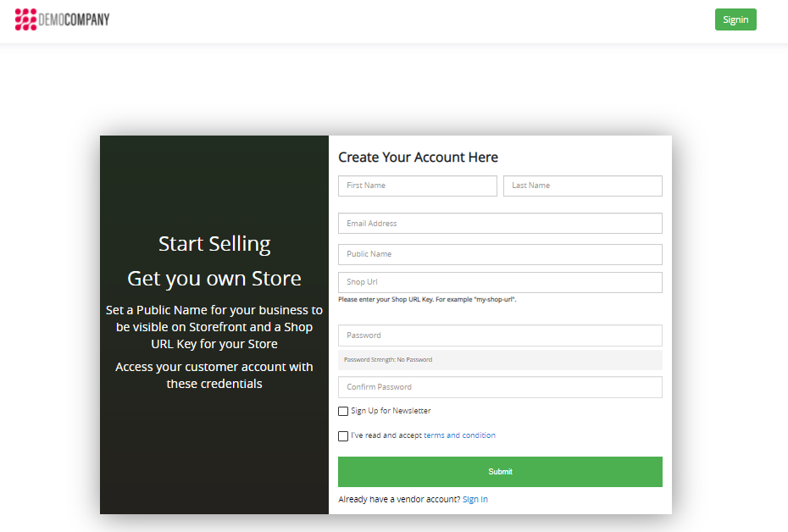Enable the Sign Up for Newsletter checkbox
The width and height of the screenshot is (788, 532).
[x=343, y=412]
